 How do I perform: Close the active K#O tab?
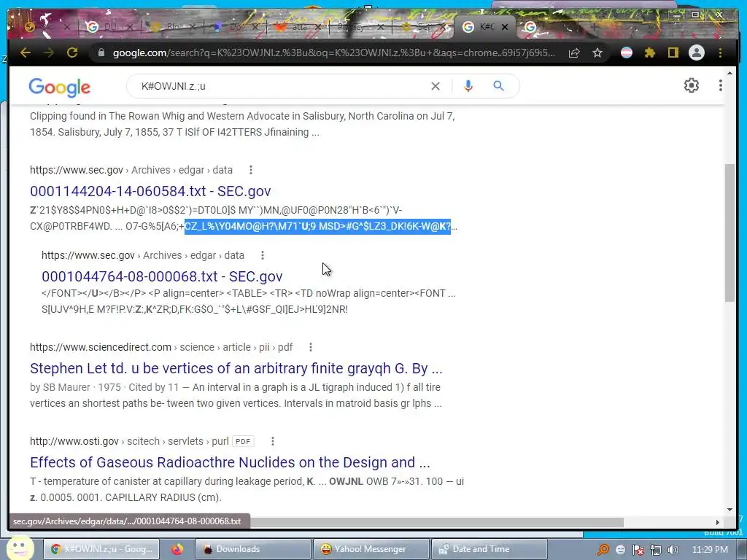[x=505, y=27]
